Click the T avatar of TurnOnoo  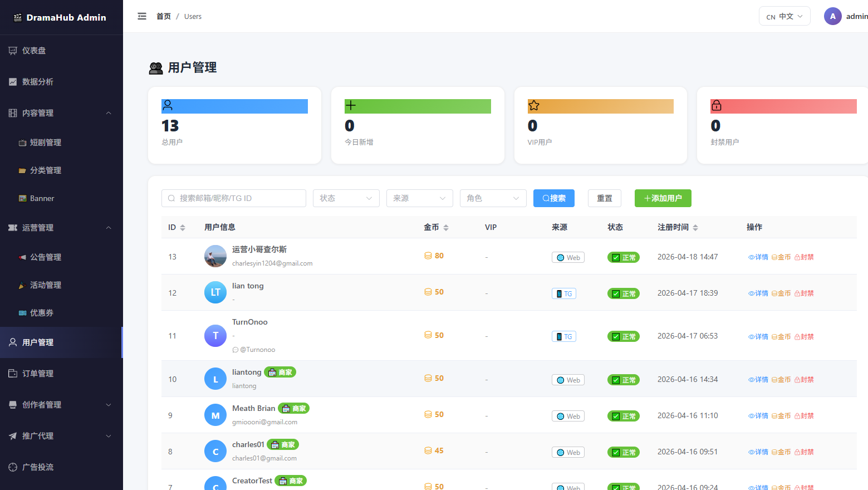coord(215,336)
